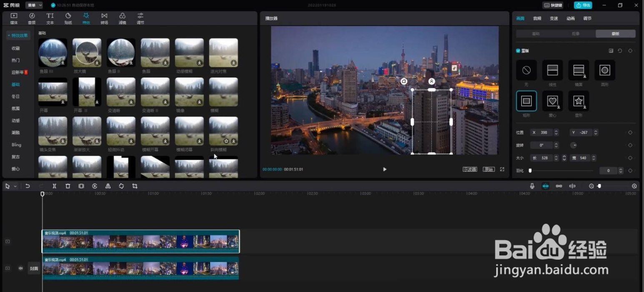Image resolution: width=644 pixels, height=292 pixels.
Task: Switch to the 动画 (animation) tab
Action: coord(571,18)
